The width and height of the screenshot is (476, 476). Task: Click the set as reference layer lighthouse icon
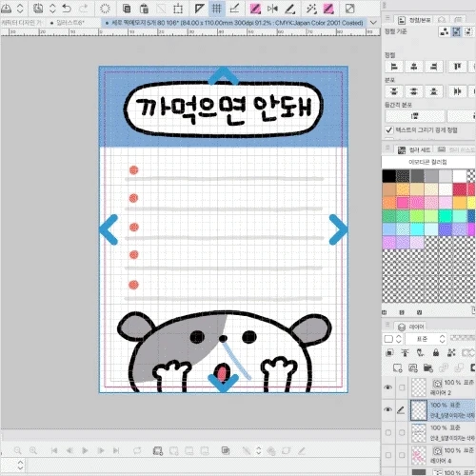coord(405,352)
